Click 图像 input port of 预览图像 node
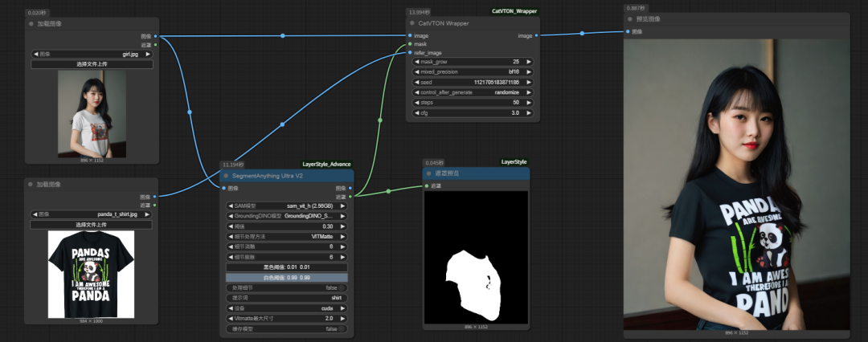Viewport: 868px width, 342px height. click(627, 31)
